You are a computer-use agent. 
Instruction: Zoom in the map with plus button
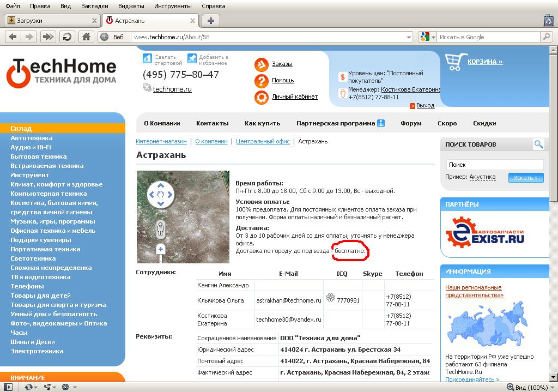[161, 249]
